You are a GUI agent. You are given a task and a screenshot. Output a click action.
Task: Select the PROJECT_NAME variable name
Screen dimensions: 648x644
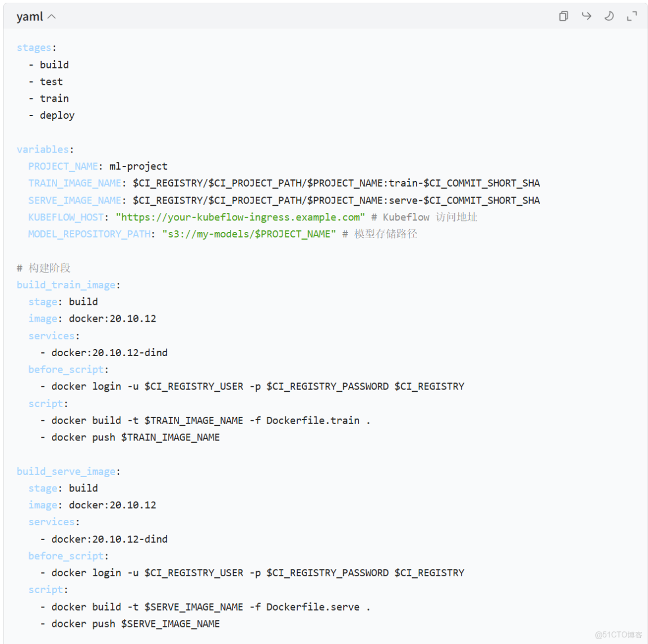point(63,166)
